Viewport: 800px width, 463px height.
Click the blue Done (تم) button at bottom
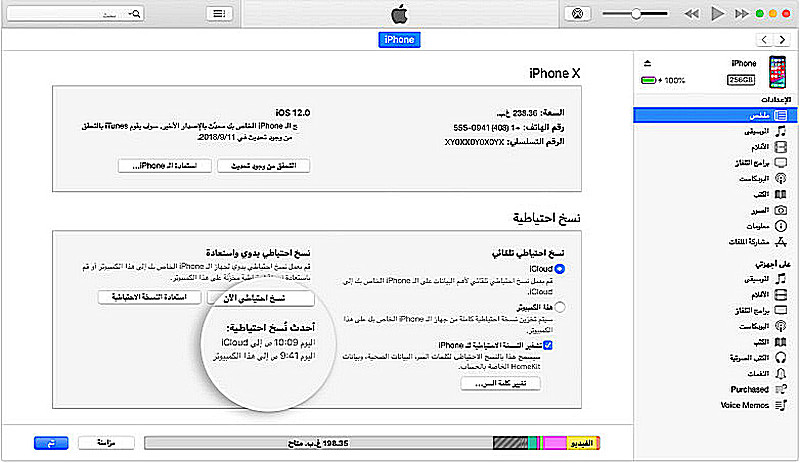pos(51,443)
